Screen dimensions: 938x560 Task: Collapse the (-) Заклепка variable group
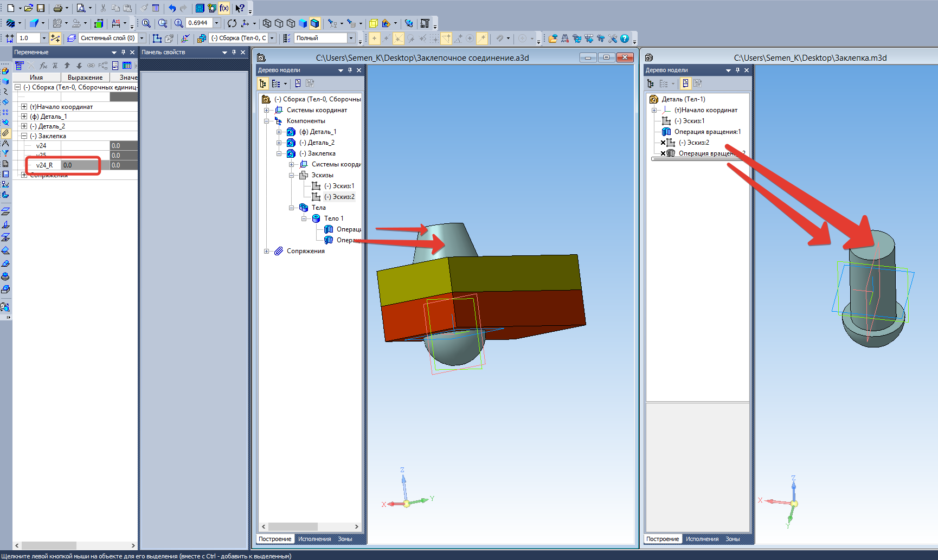point(24,136)
